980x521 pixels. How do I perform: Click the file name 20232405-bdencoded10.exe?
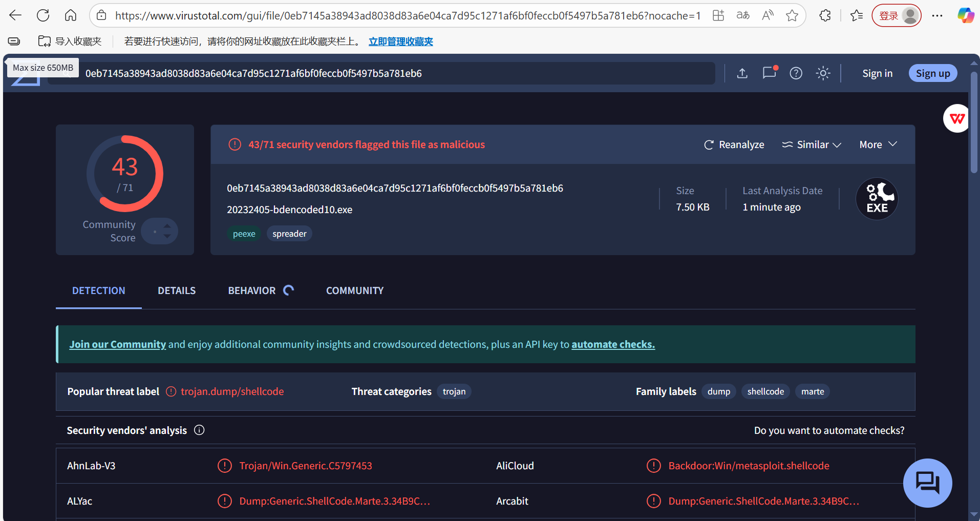(x=290, y=210)
